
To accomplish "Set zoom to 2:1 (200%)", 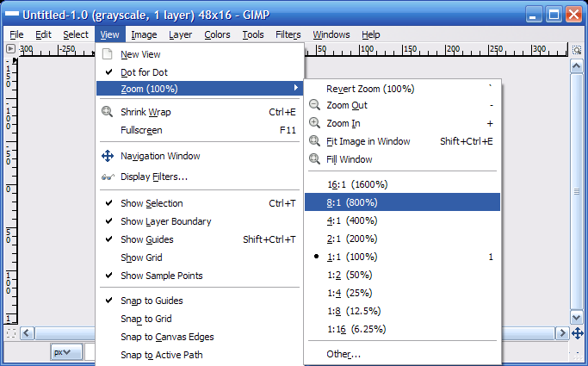I will coord(402,239).
